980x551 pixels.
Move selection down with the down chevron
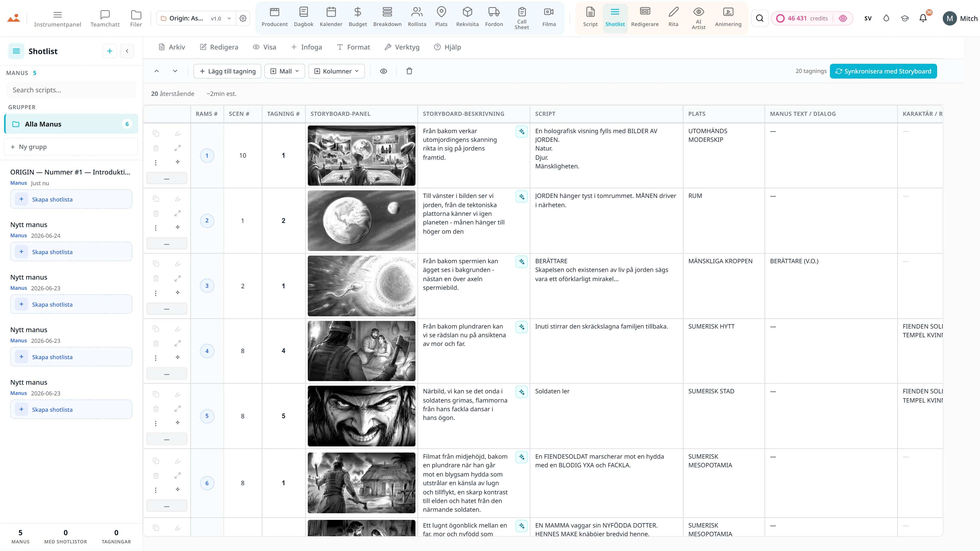pos(175,71)
